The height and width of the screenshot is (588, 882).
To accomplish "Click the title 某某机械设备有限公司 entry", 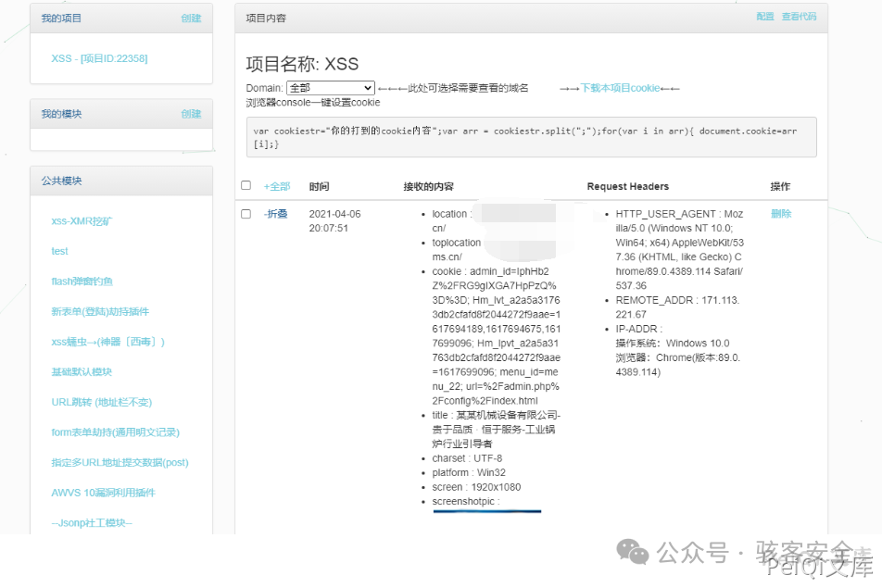I will point(497,430).
